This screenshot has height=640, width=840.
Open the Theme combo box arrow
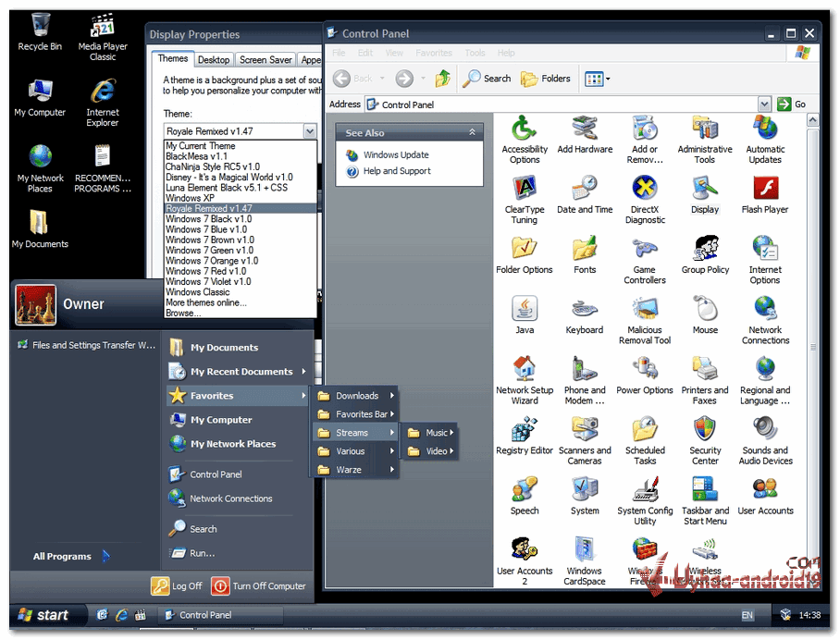310,131
